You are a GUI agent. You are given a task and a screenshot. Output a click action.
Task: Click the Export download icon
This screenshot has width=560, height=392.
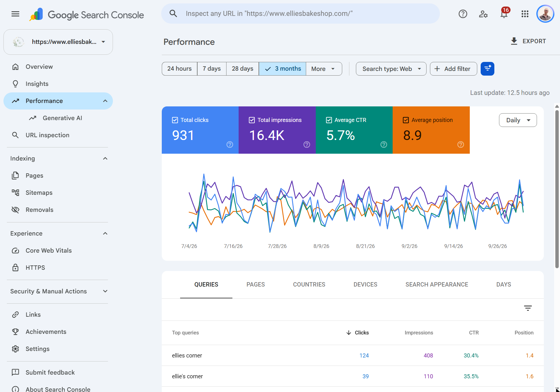pos(514,41)
